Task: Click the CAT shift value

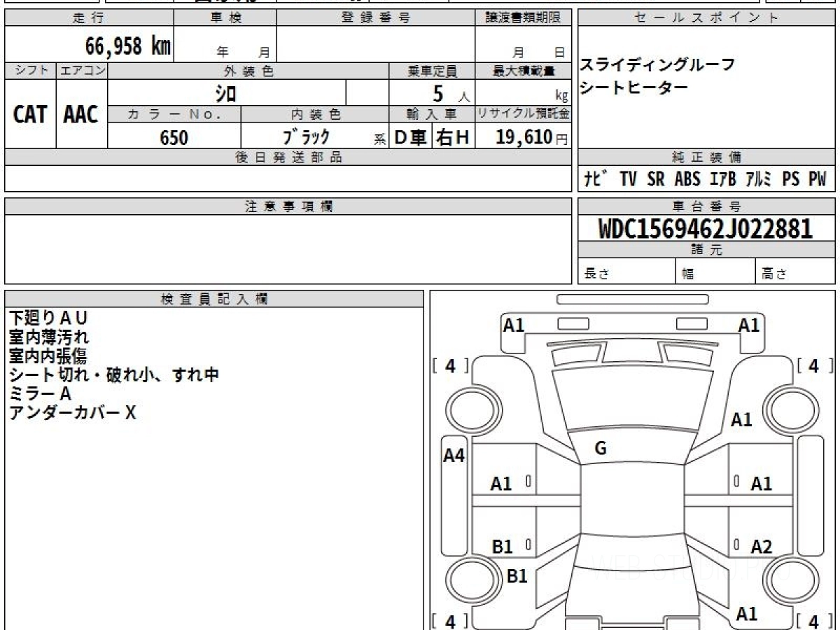Action: (30, 114)
